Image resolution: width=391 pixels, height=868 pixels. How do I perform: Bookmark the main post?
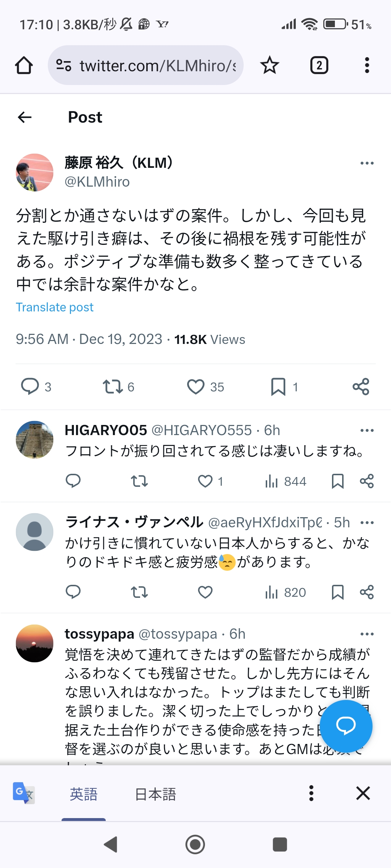278,387
